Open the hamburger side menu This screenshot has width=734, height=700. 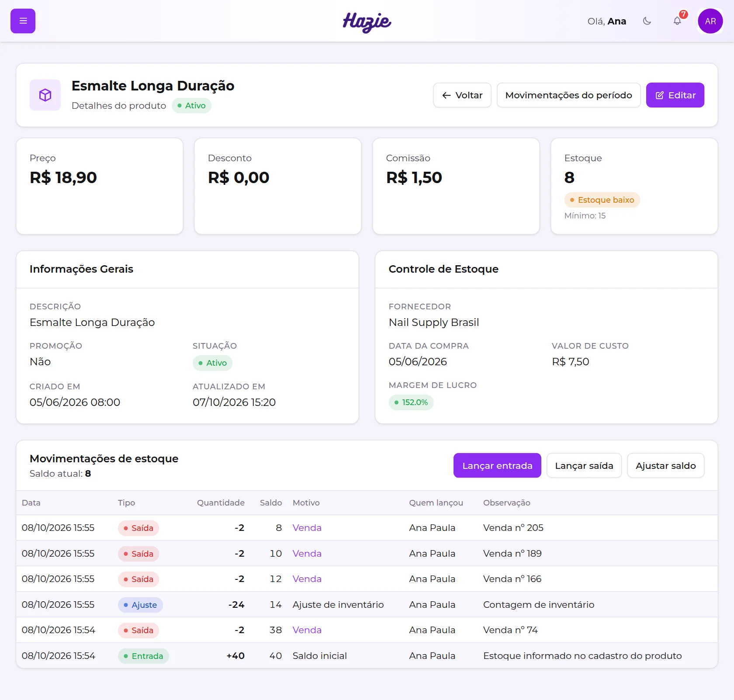point(23,21)
